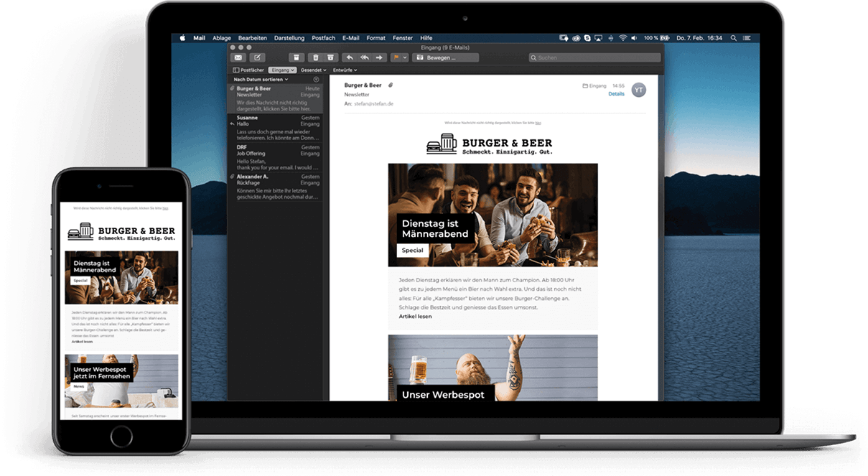Click the Special tag on laptop newsletter

tap(412, 251)
